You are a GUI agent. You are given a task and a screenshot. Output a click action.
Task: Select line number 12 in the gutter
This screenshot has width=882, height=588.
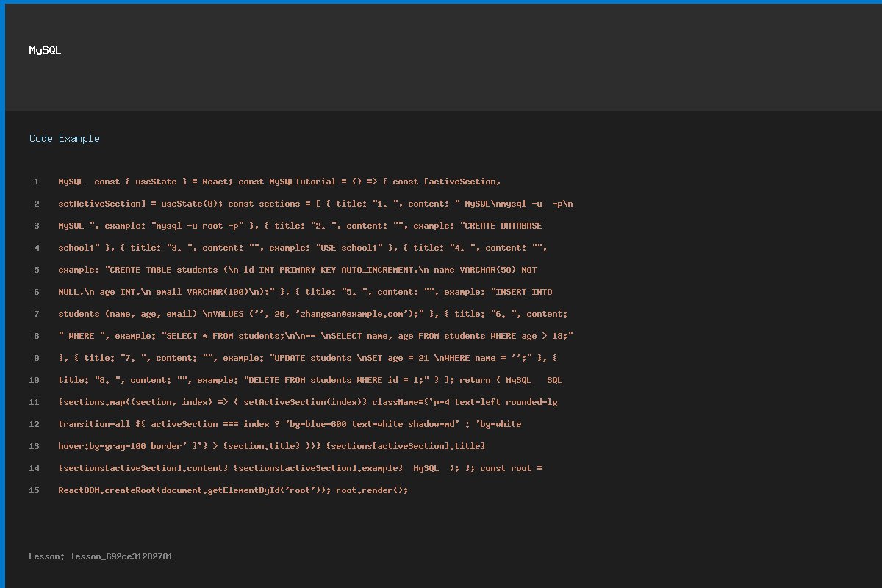click(x=35, y=424)
